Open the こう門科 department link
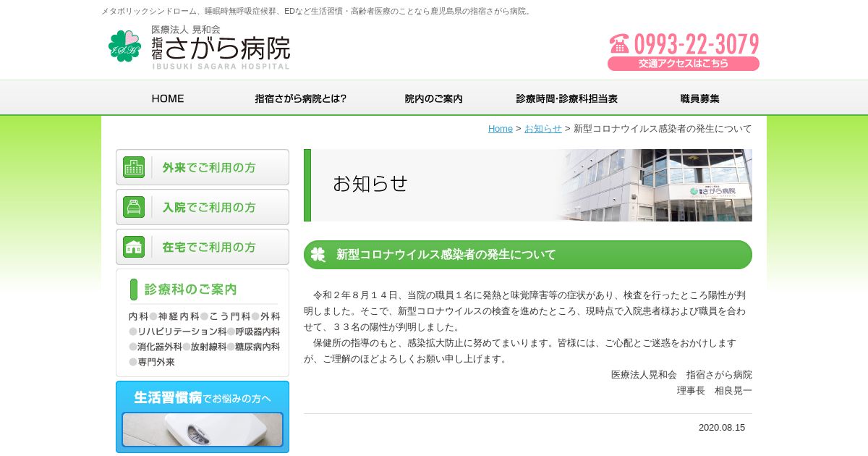The image size is (868, 456). (x=229, y=316)
